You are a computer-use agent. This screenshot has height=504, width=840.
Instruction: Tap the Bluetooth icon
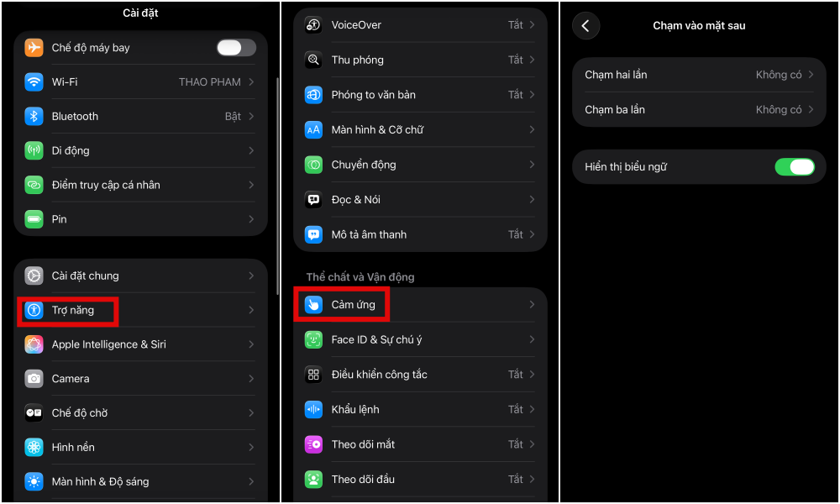(x=34, y=116)
